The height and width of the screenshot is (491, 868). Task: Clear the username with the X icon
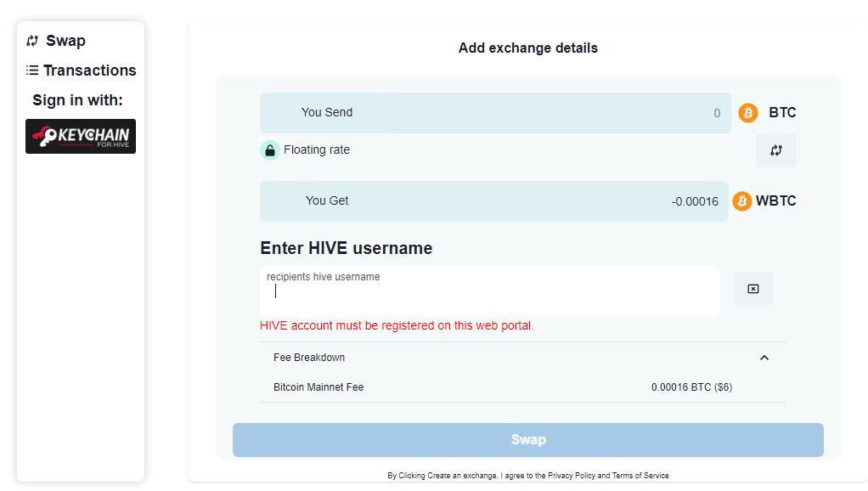coord(752,289)
